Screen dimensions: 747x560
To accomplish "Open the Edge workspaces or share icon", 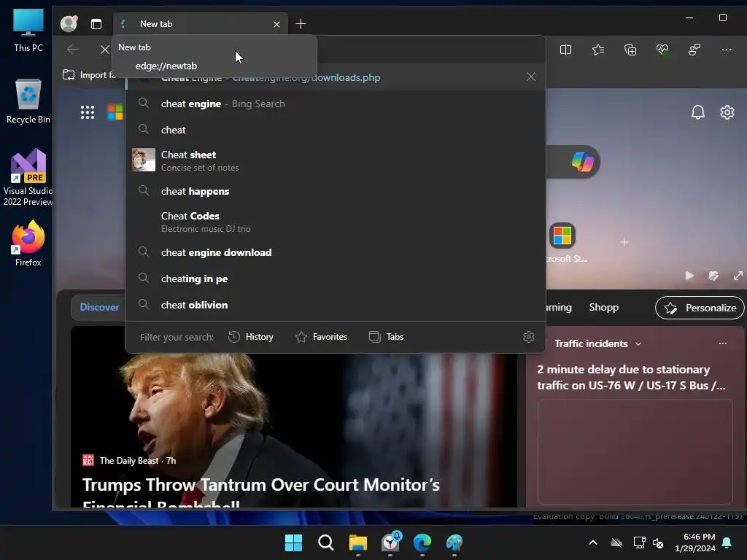I will 694,50.
